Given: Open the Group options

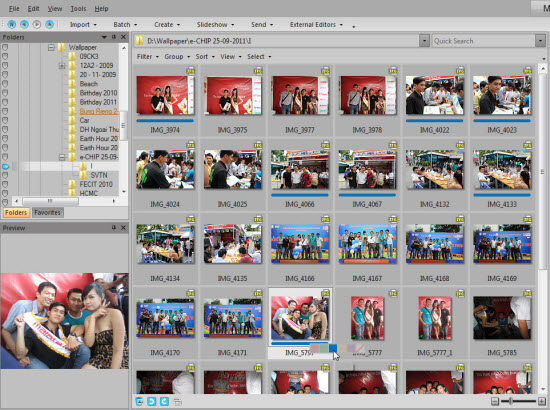Looking at the screenshot, I should pos(177,56).
